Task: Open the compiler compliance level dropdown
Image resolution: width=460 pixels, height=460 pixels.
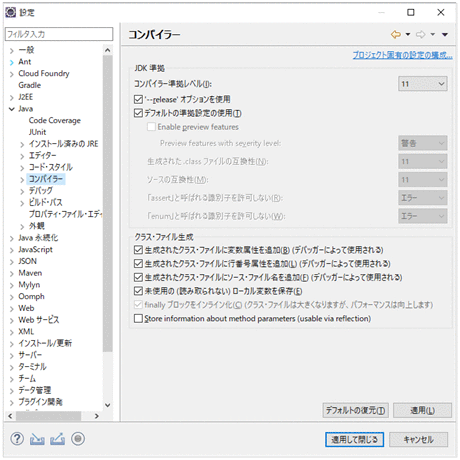Action: [x=423, y=84]
